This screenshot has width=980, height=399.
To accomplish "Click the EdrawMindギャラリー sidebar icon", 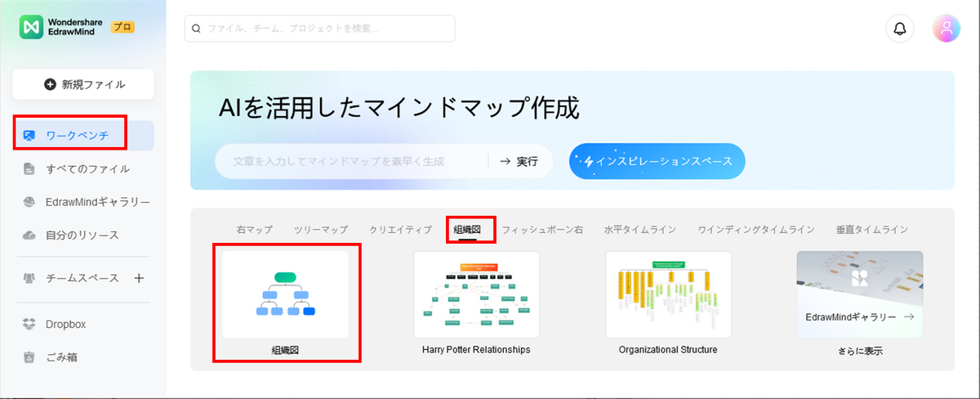I will pos(29,202).
